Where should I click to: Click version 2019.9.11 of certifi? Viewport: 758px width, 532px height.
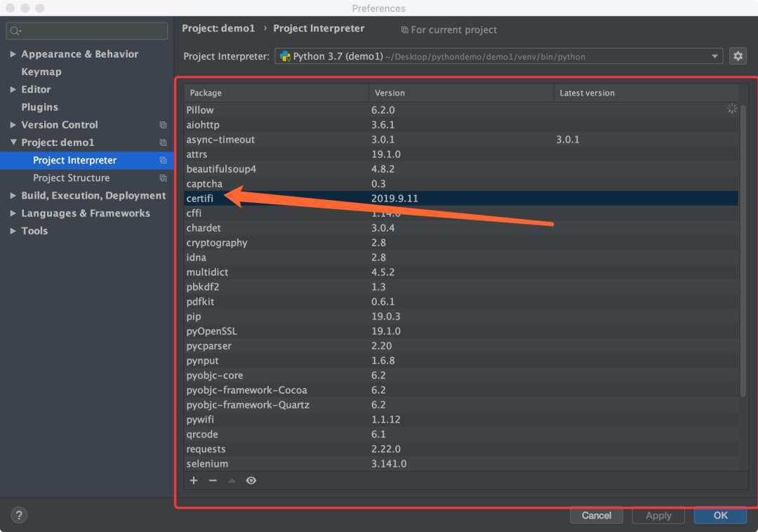[394, 199]
